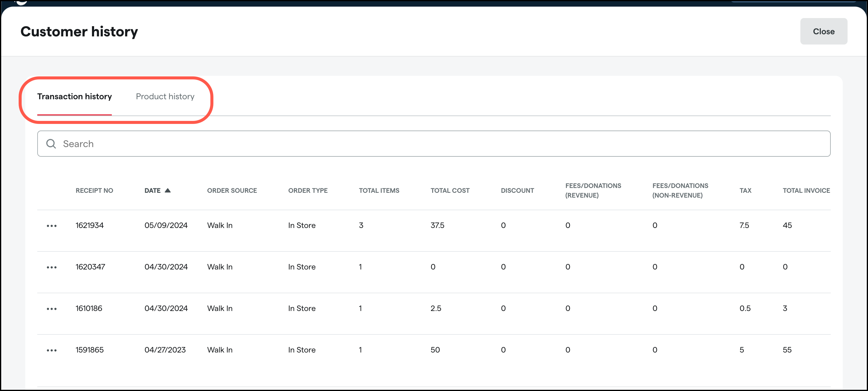Sort by Discount column header

(517, 190)
